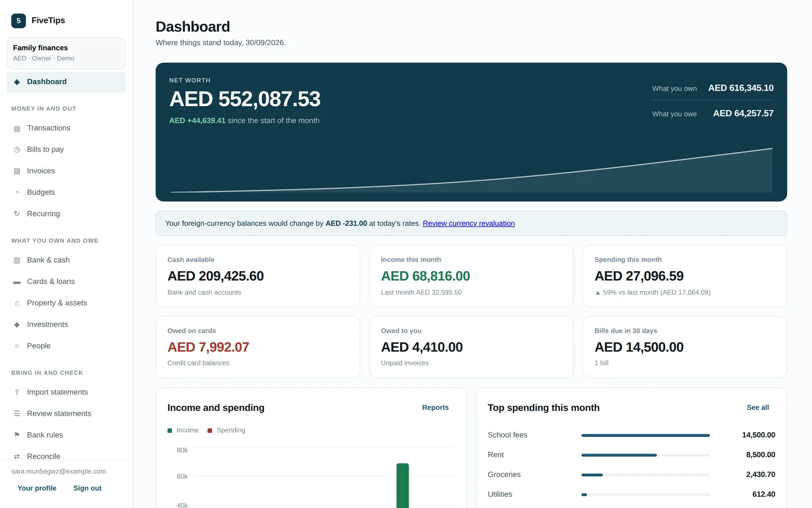
Task: Click the Invoices sidebar icon
Action: tap(17, 171)
